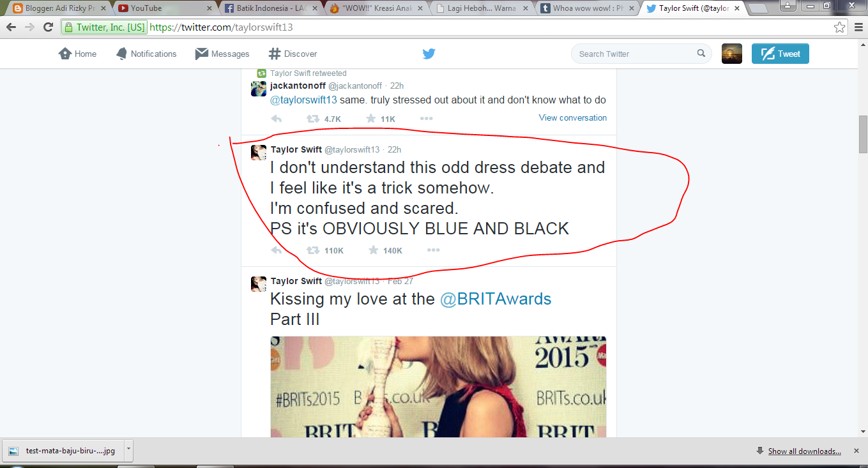
Task: Open the profile avatar menu
Action: pyautogui.click(x=732, y=54)
